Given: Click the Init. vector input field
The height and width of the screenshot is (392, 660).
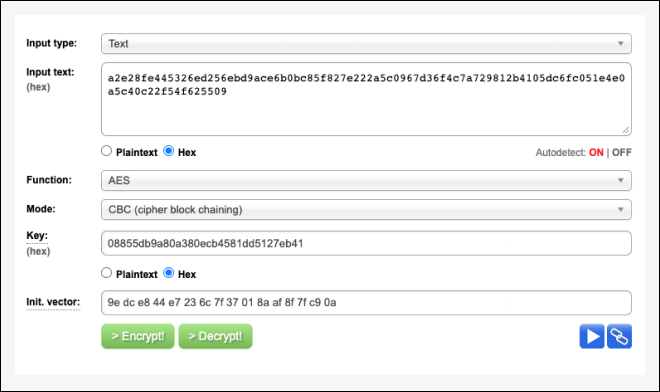Looking at the screenshot, I should [366, 303].
